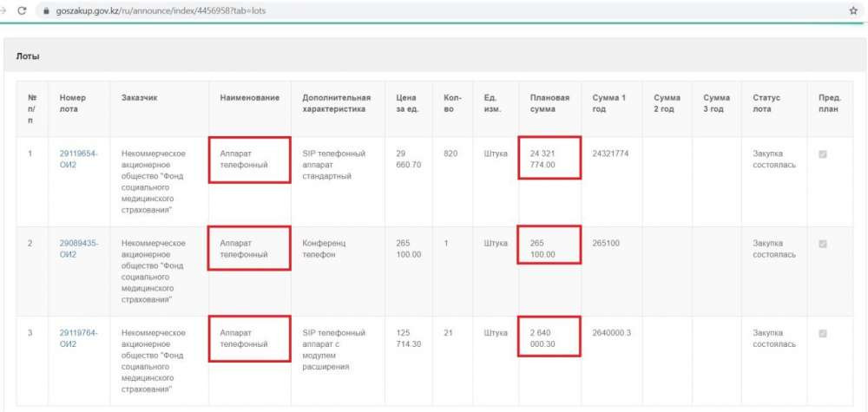Click Закупка состоялась status in row 2
Viewport: 868px width, 412px height.
click(773, 249)
